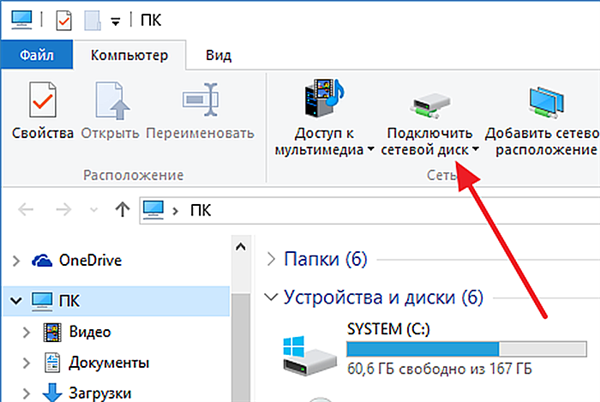Go up one level with Up arrow
Image resolution: width=600 pixels, height=402 pixels.
(x=122, y=210)
